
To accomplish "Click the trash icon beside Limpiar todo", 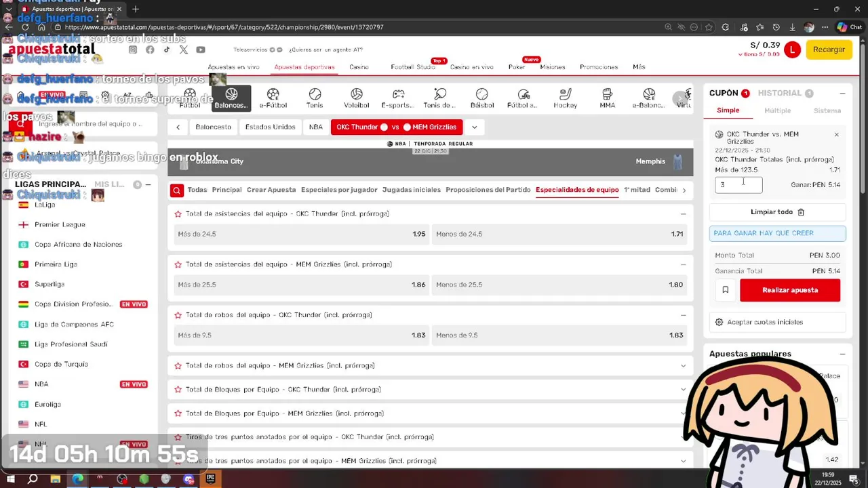I will [801, 212].
